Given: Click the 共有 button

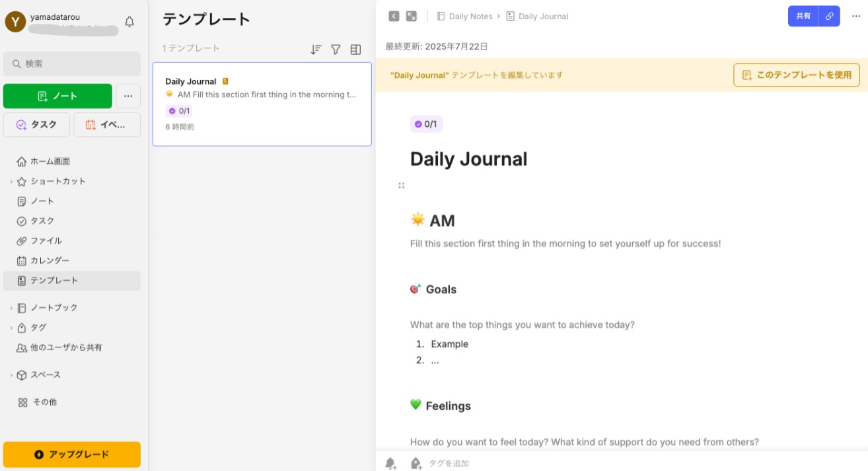Looking at the screenshot, I should point(803,16).
